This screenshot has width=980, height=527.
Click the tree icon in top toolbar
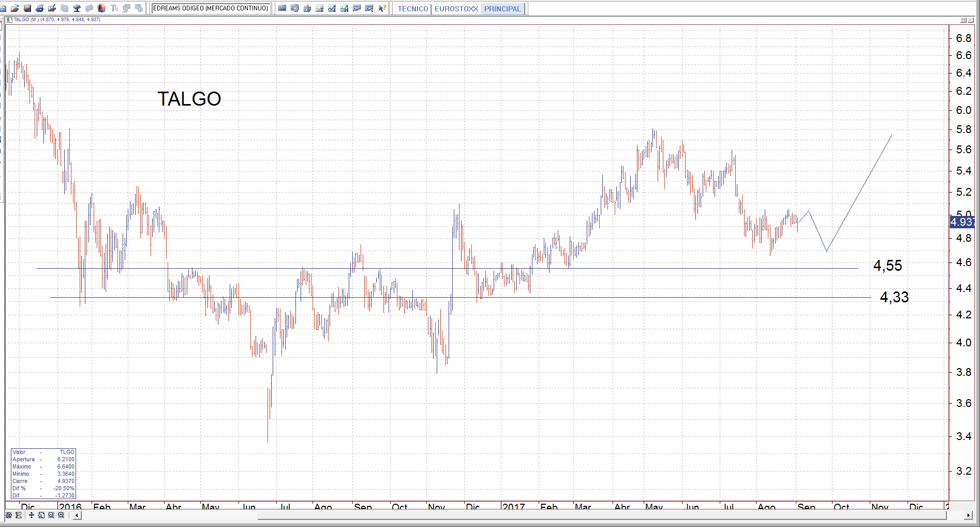click(x=77, y=8)
